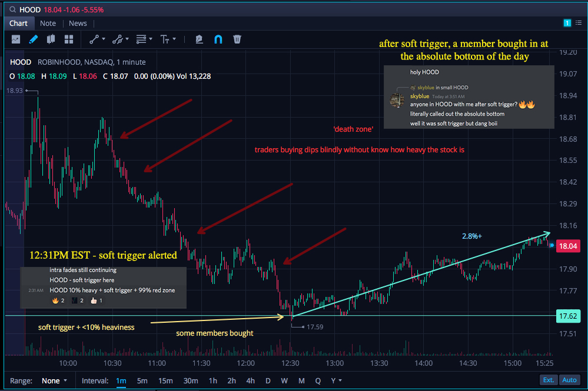
Task: Select the 15m interval
Action: coord(165,380)
